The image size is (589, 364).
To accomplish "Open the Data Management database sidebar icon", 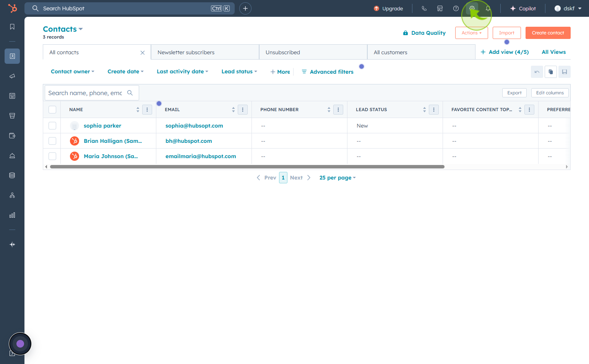I will coord(12,175).
